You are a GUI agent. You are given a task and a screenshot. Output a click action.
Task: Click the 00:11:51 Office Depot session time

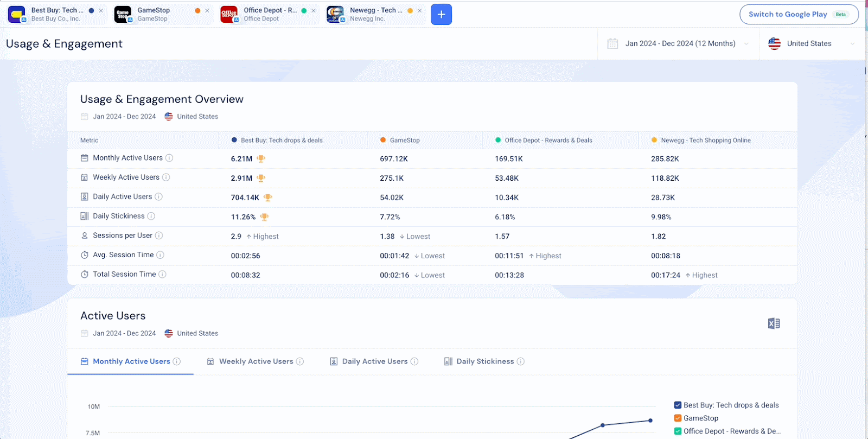click(x=509, y=256)
